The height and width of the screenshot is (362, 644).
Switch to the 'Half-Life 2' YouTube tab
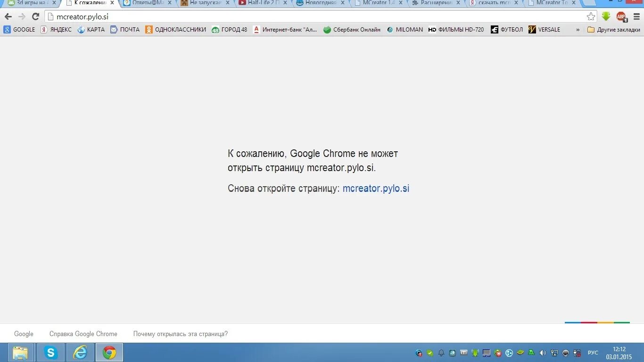point(263,3)
